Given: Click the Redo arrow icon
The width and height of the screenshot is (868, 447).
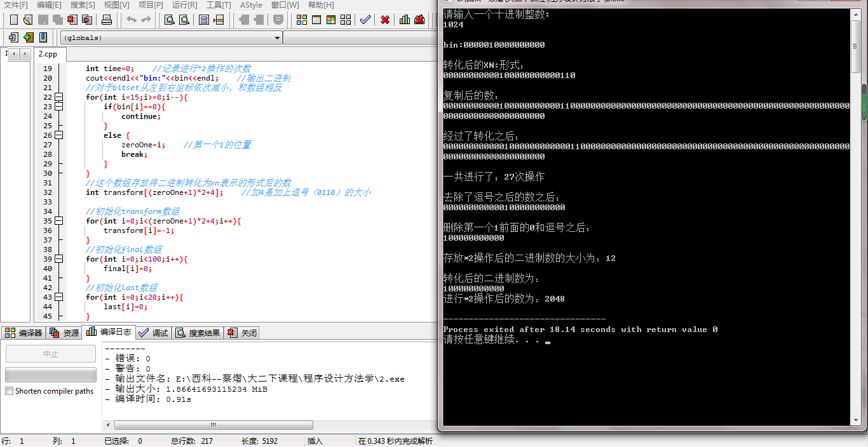Looking at the screenshot, I should click(x=146, y=20).
